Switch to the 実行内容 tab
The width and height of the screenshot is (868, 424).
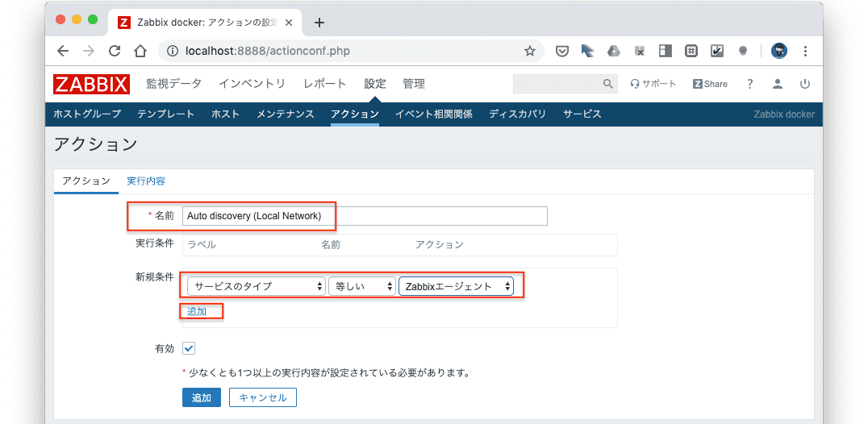145,181
